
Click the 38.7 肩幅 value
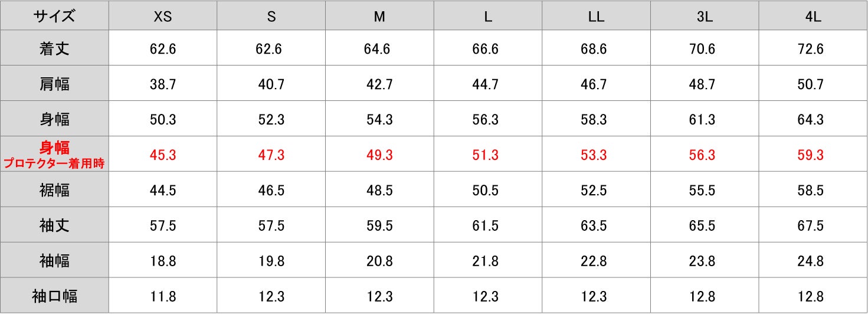click(163, 84)
